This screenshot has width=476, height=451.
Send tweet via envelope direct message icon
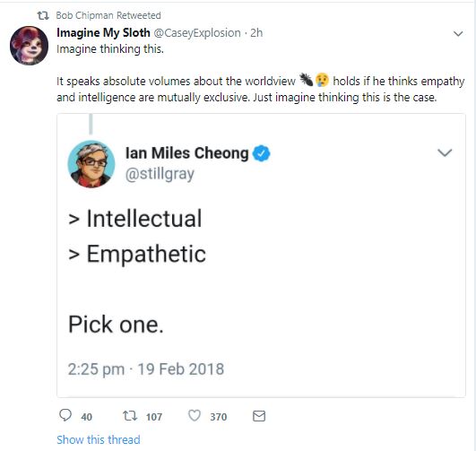[259, 416]
